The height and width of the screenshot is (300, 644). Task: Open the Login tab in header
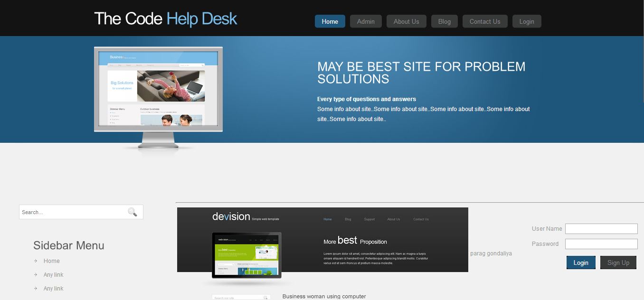[527, 21]
